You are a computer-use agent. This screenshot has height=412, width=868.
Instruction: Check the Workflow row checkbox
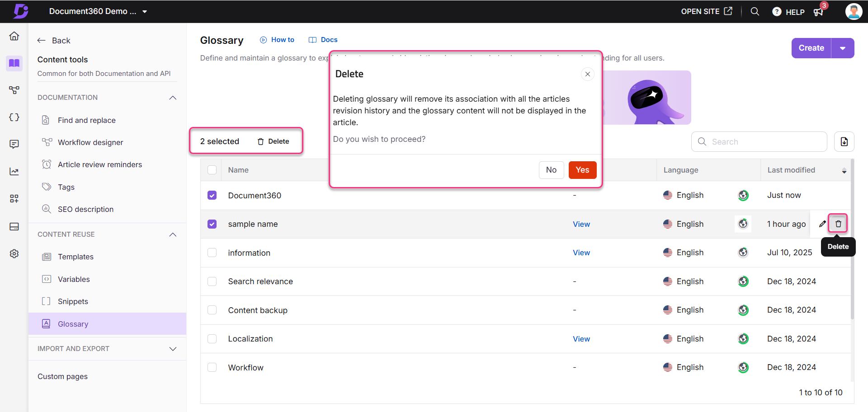tap(212, 367)
